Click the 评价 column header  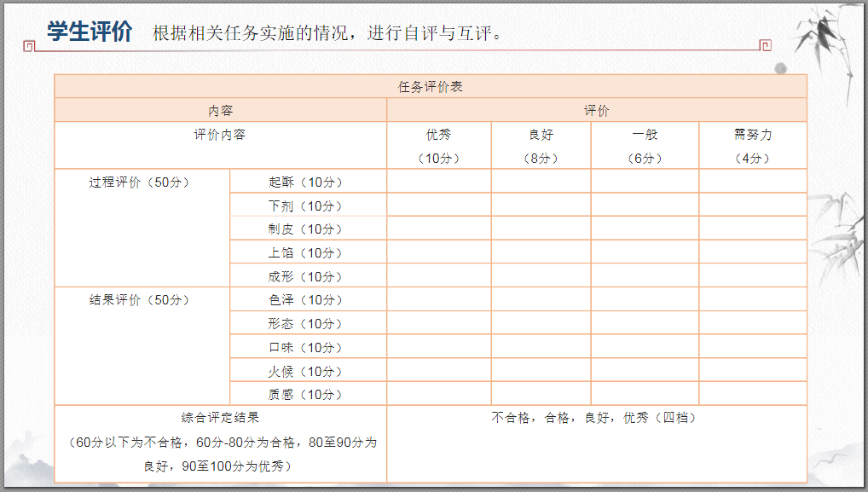coord(597,110)
